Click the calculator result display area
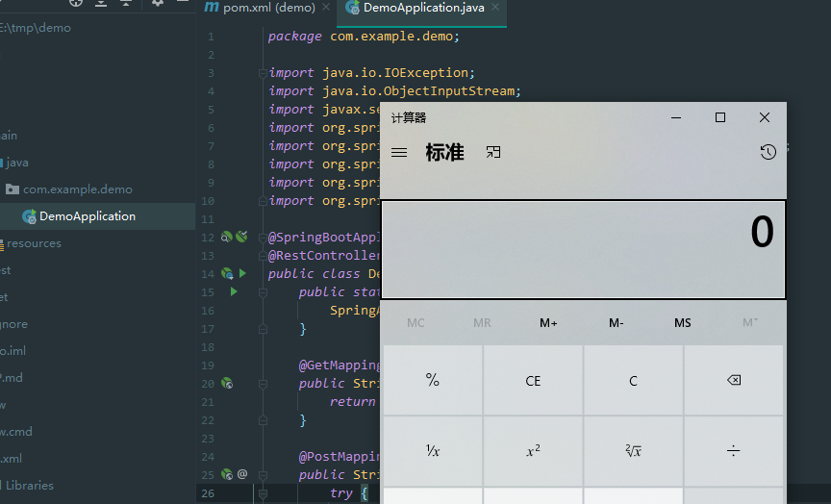 (583, 250)
